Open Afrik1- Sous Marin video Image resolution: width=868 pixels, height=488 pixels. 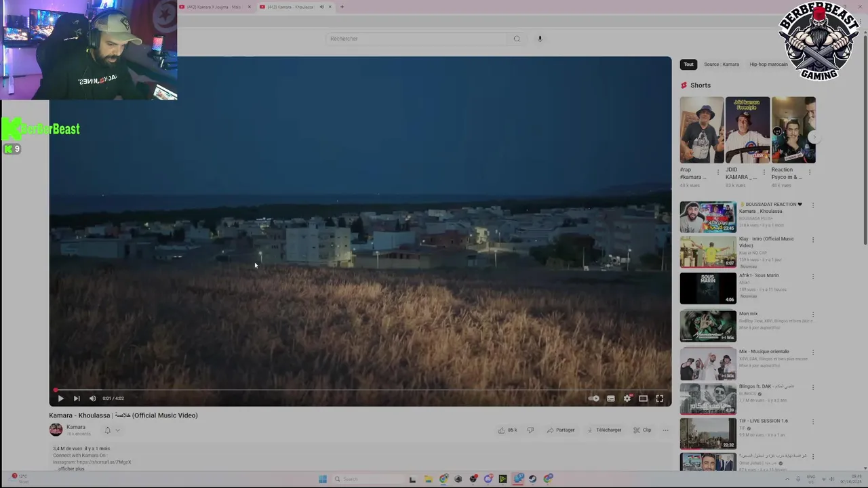pyautogui.click(x=708, y=288)
